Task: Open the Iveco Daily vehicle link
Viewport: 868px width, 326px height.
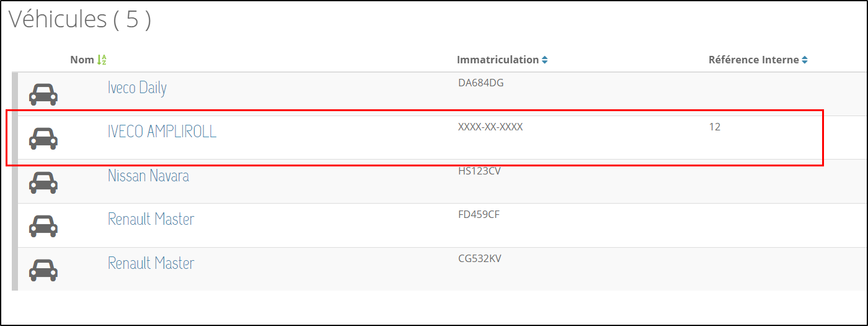Action: coord(137,88)
